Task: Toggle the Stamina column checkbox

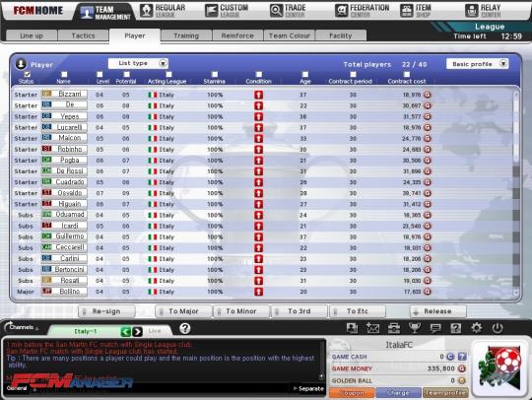Action: [215, 74]
